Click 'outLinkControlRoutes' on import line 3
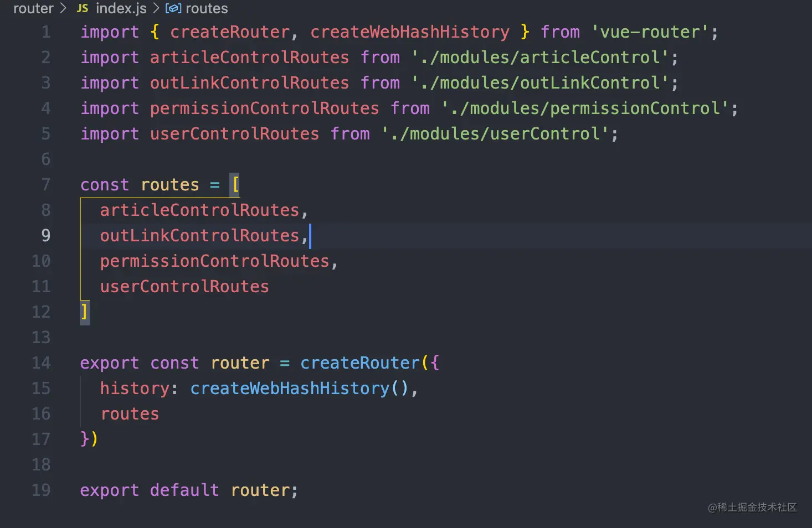This screenshot has width=812, height=528. tap(250, 83)
